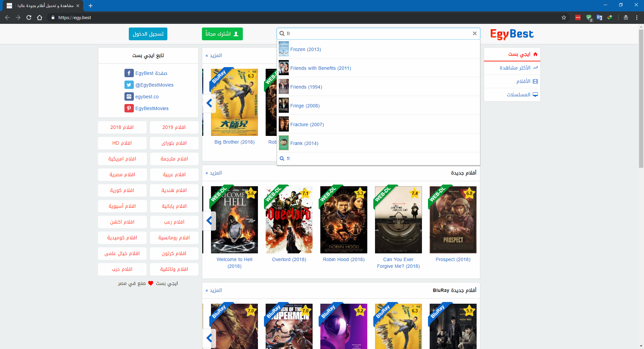Select Frozen (2013) from search suggestions
Screen dimensions: 644x349
[378, 49]
